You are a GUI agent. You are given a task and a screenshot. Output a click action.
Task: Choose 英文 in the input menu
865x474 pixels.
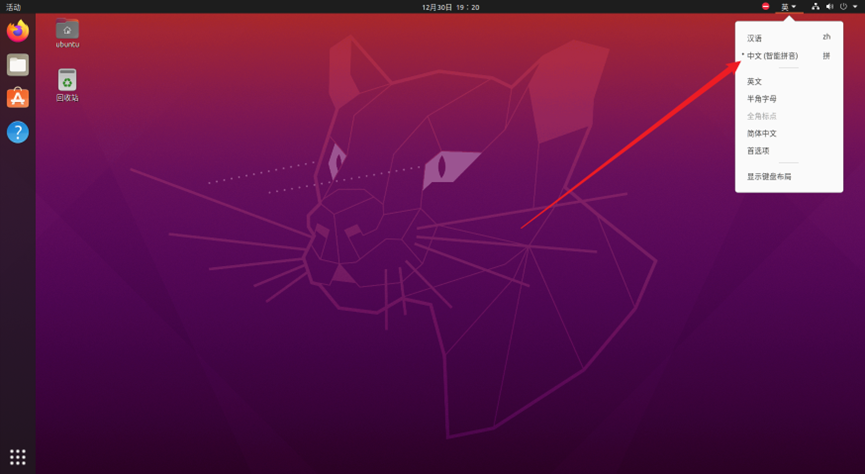click(789, 82)
